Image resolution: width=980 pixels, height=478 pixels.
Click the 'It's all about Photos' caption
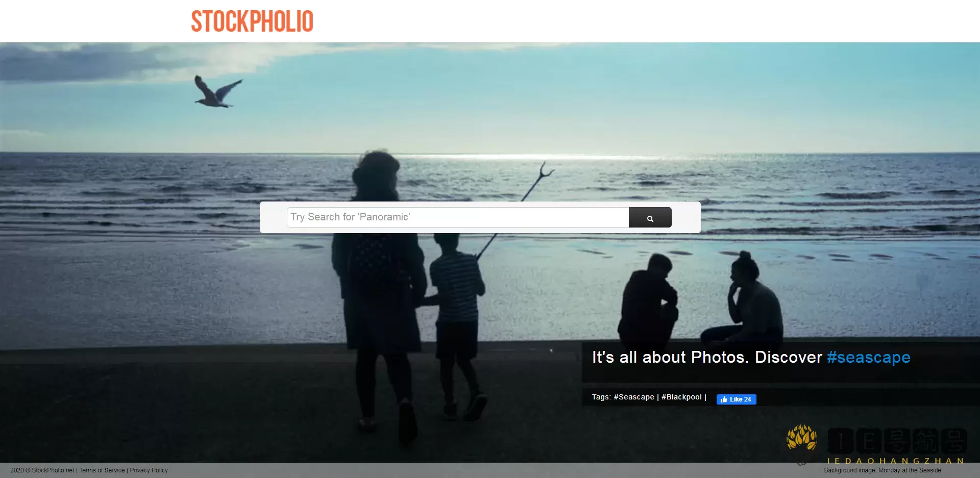[671, 357]
